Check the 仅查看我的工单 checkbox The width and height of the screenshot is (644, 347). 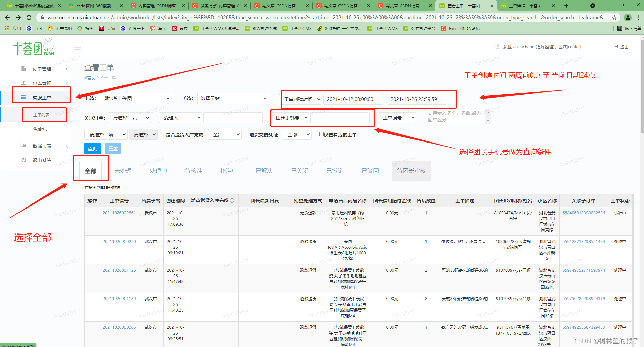click(x=321, y=134)
